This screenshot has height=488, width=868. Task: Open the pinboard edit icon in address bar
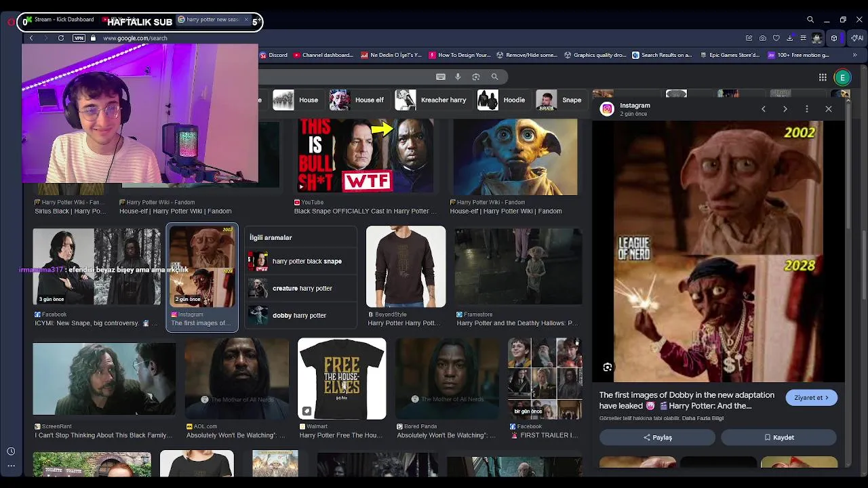[749, 38]
